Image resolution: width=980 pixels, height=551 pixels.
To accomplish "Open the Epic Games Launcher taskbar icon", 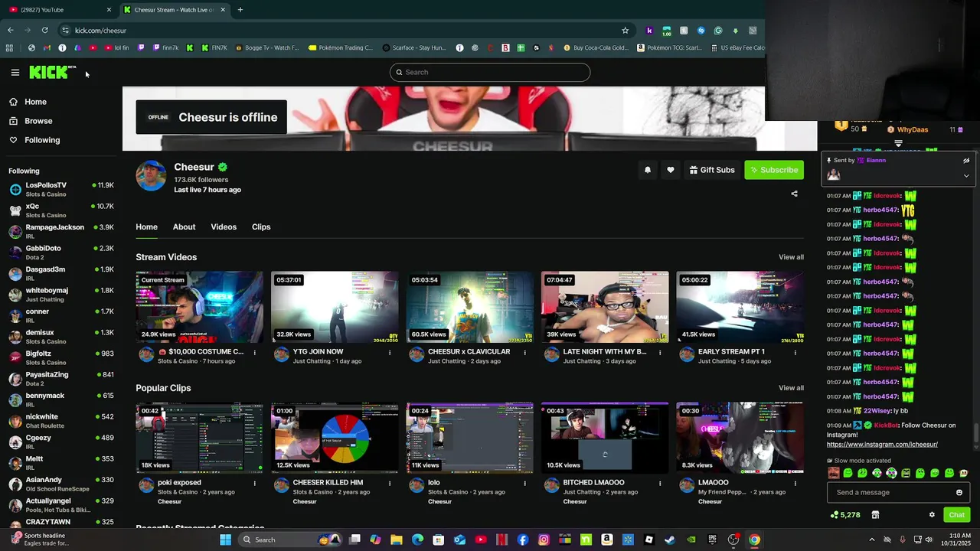I will tap(712, 540).
